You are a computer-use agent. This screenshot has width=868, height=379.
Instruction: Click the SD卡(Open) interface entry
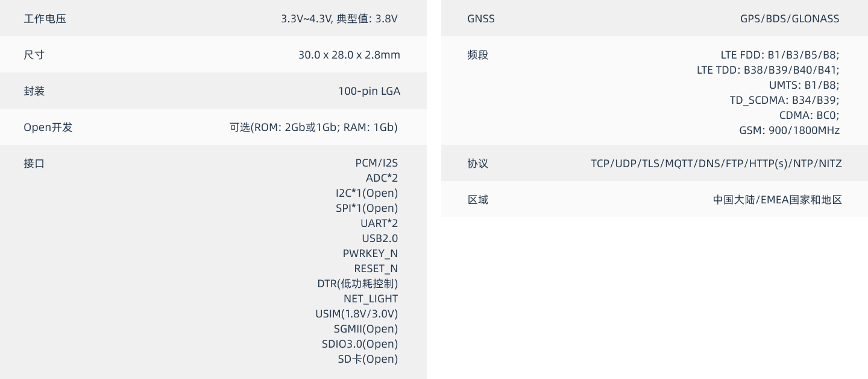[x=368, y=359]
